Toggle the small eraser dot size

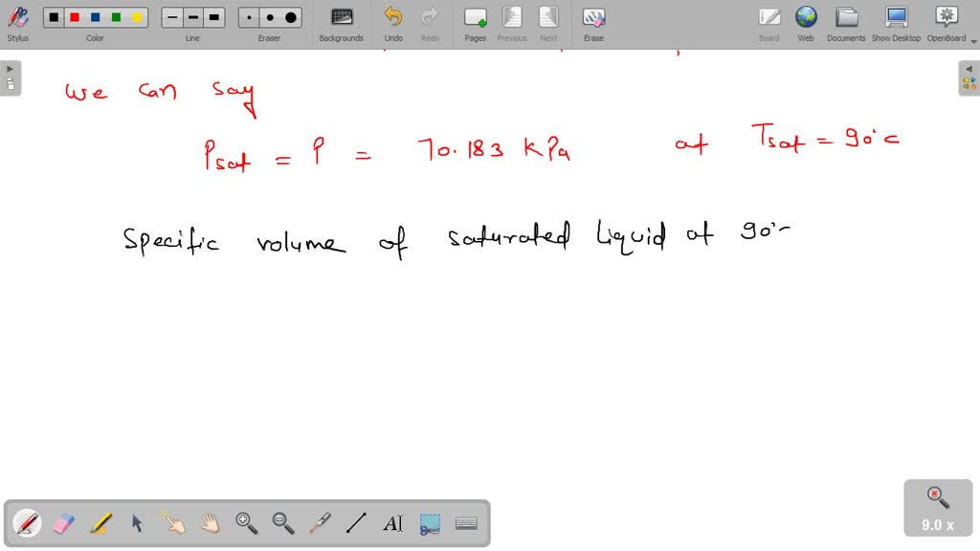[x=248, y=16]
